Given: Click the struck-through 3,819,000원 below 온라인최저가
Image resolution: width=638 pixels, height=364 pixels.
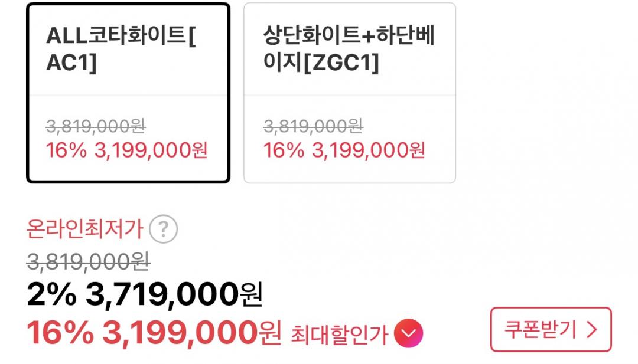Looking at the screenshot, I should pyautogui.click(x=88, y=261).
